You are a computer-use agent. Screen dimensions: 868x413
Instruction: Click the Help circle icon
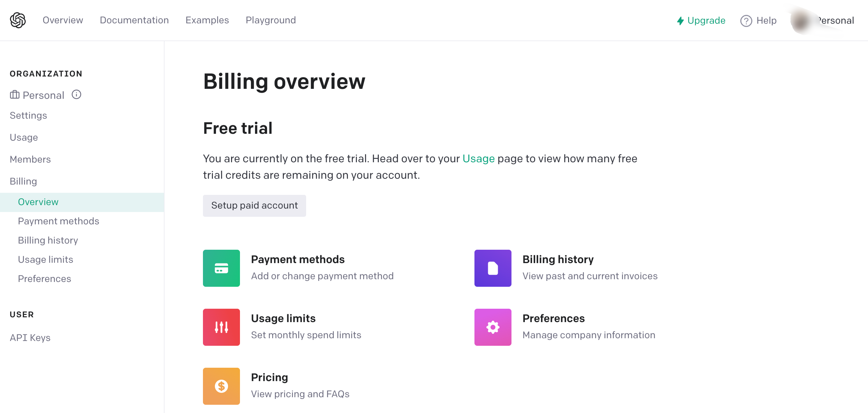click(x=747, y=20)
